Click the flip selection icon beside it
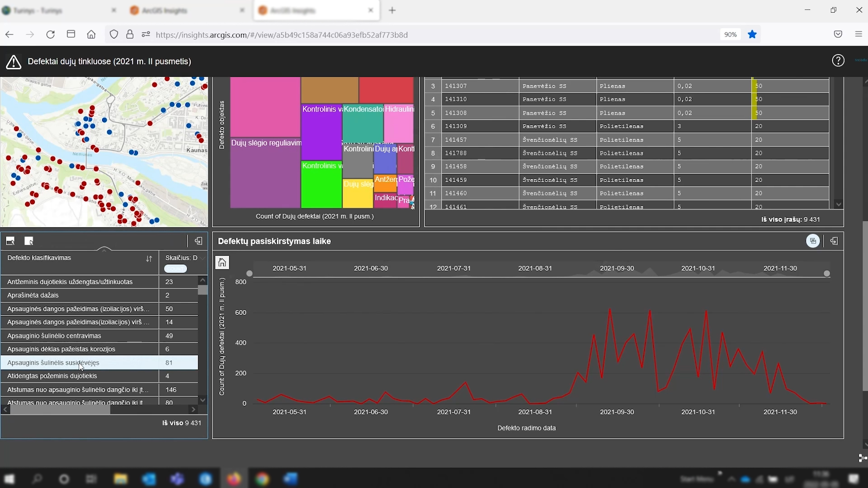The height and width of the screenshot is (488, 868). tap(29, 241)
